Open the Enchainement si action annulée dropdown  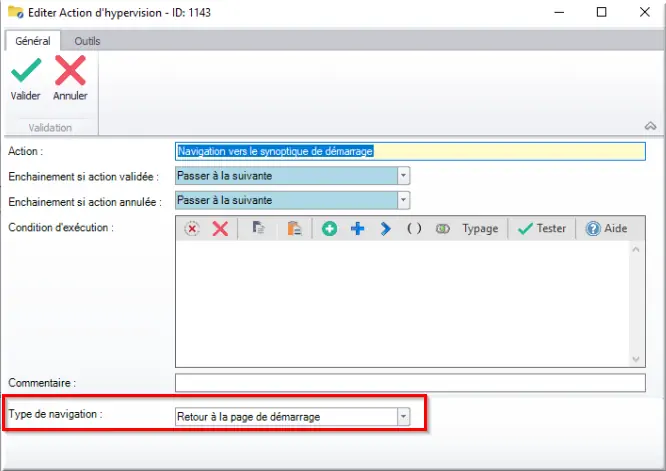point(403,200)
